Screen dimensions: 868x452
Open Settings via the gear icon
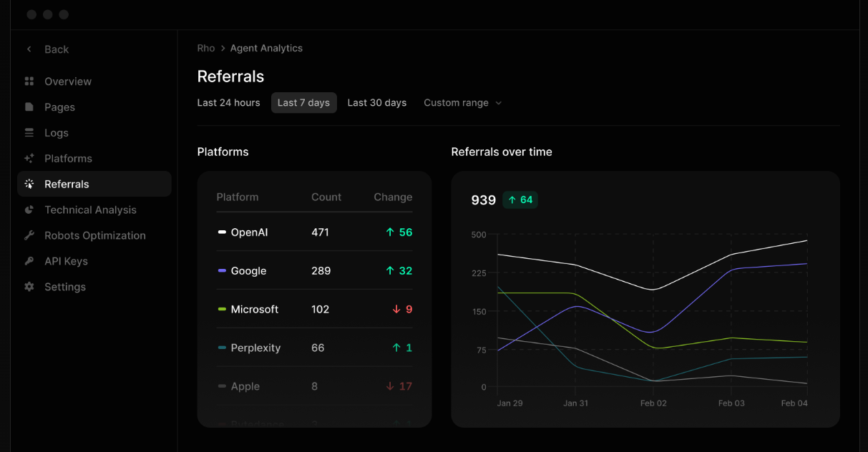point(29,287)
